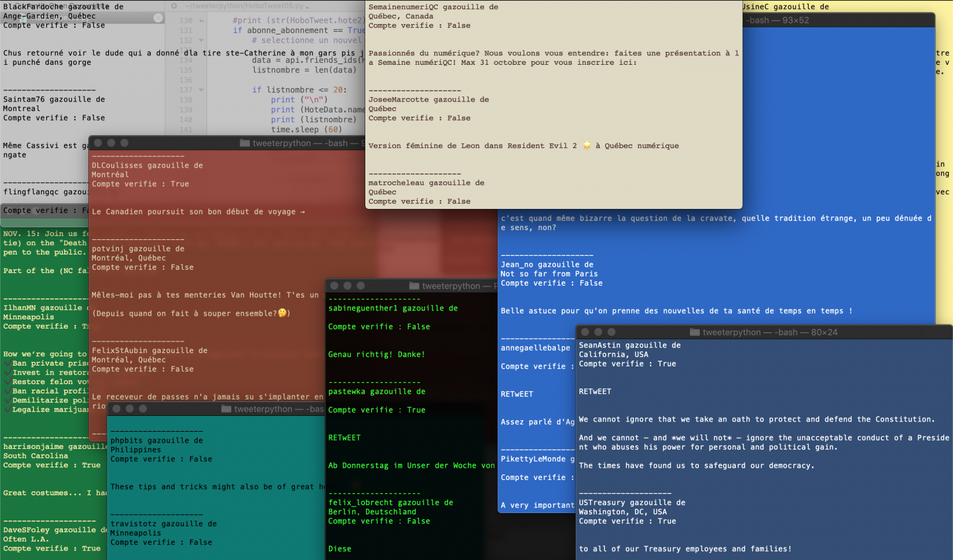Minimize the red terminal window
The width and height of the screenshot is (953, 560).
coord(111,143)
